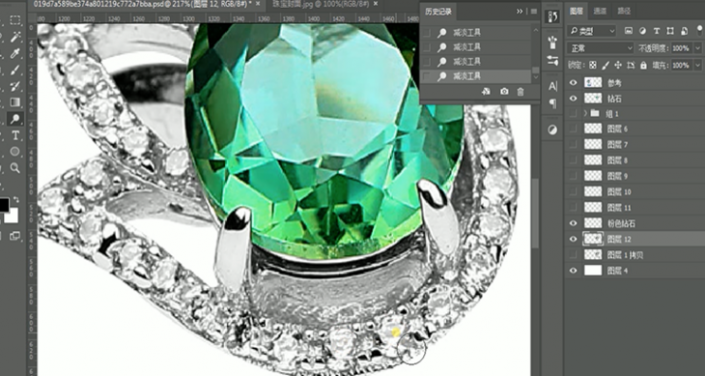
Task: Select the Dodge tool in toolbar
Action: click(15, 119)
